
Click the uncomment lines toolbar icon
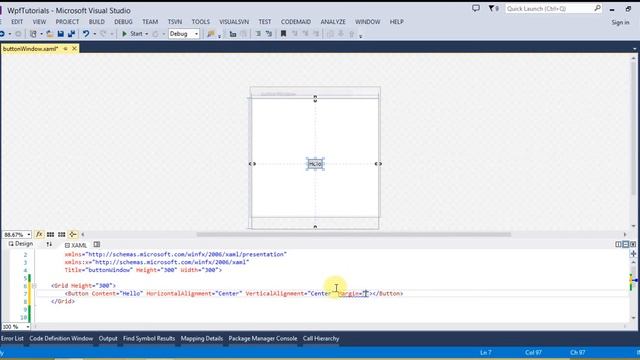point(269,34)
